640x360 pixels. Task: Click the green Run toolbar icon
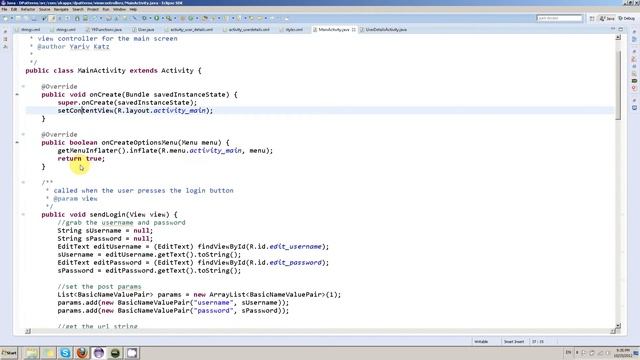(x=156, y=18)
